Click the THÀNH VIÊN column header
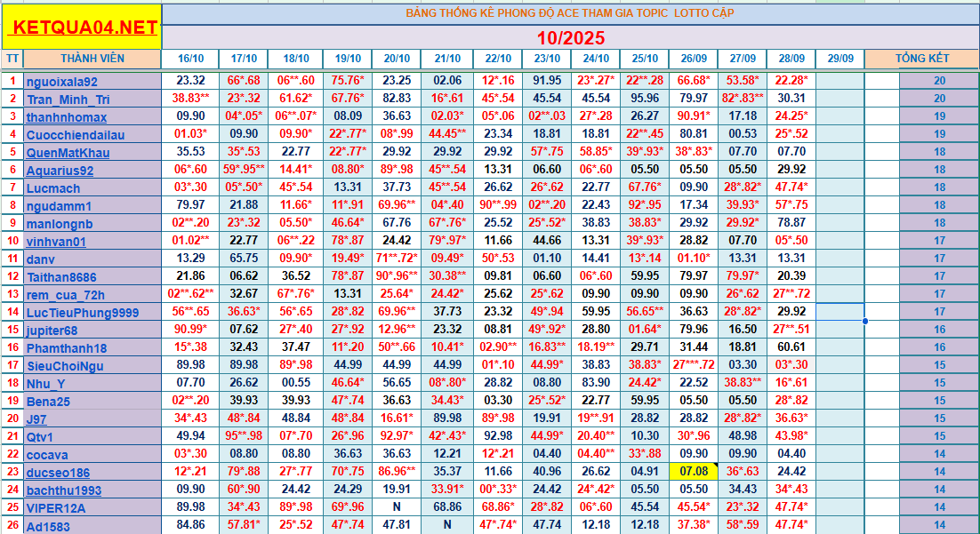 [x=92, y=59]
